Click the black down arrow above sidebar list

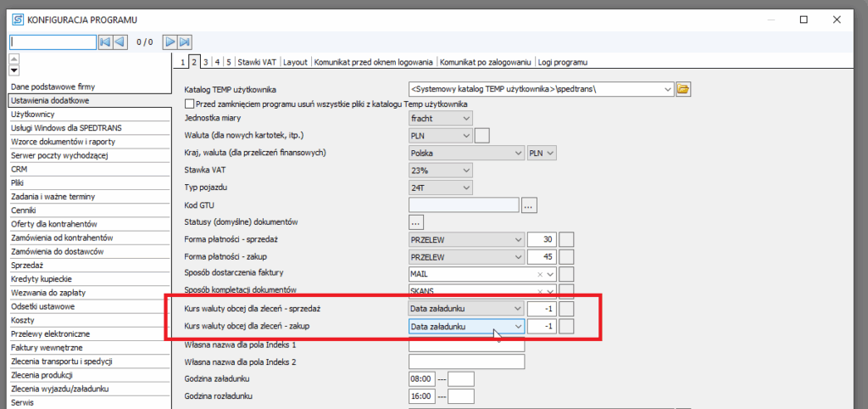pyautogui.click(x=14, y=70)
